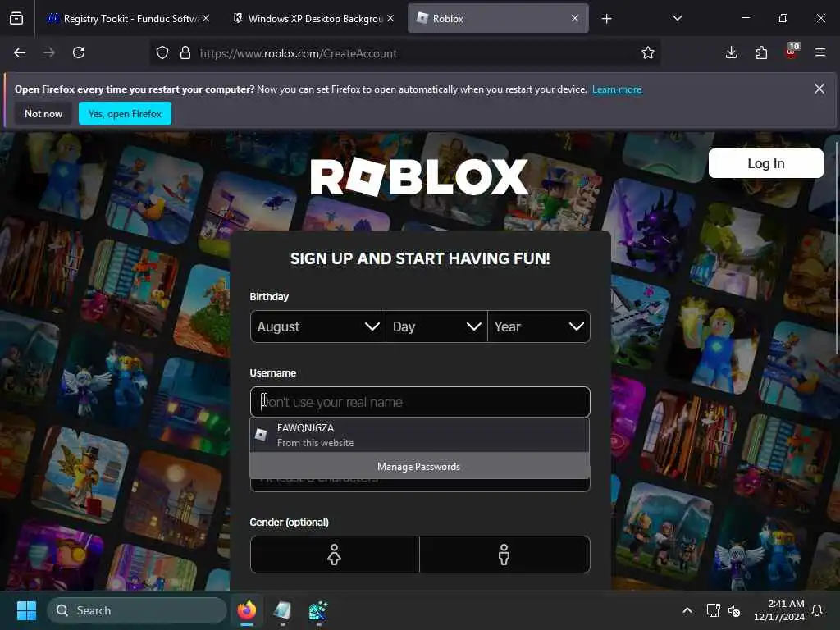The width and height of the screenshot is (840, 630).
Task: Open the birthday month dropdown showing August
Action: click(317, 326)
